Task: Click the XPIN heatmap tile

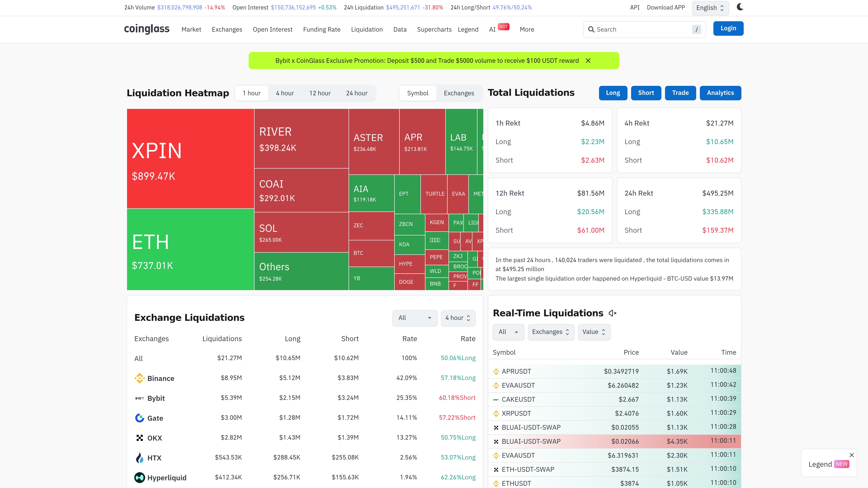Action: coord(190,158)
